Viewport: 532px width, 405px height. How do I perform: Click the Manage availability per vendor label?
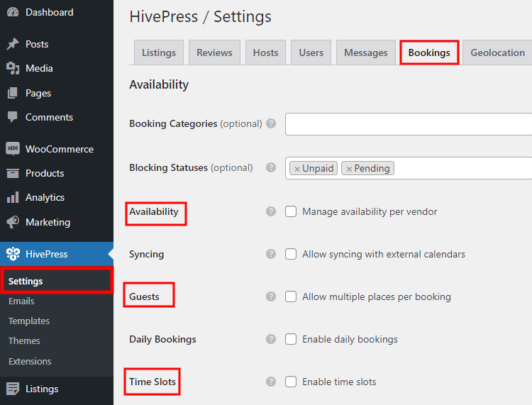pos(370,211)
